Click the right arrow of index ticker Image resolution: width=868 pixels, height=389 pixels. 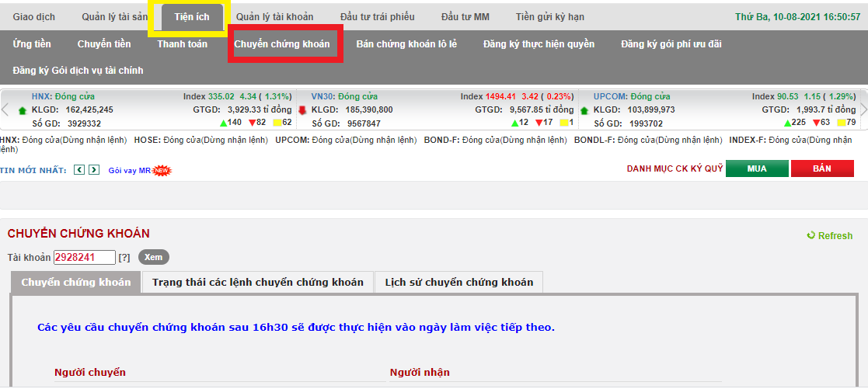click(x=863, y=109)
